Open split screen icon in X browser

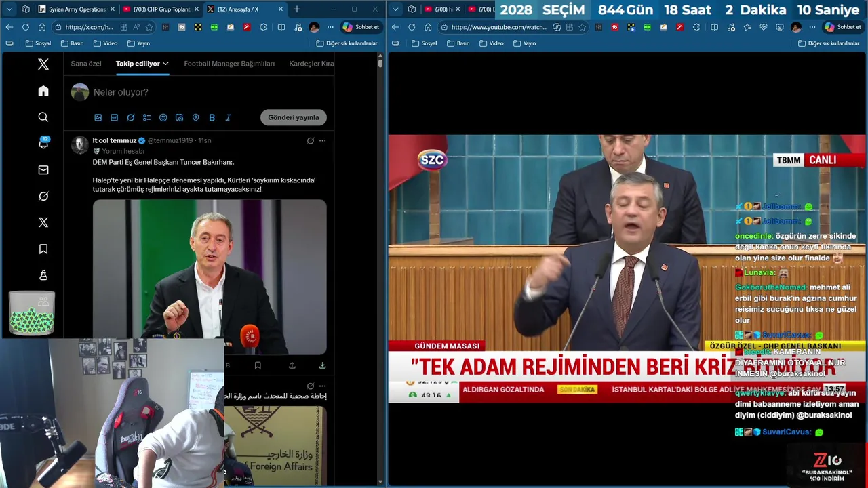tap(281, 27)
